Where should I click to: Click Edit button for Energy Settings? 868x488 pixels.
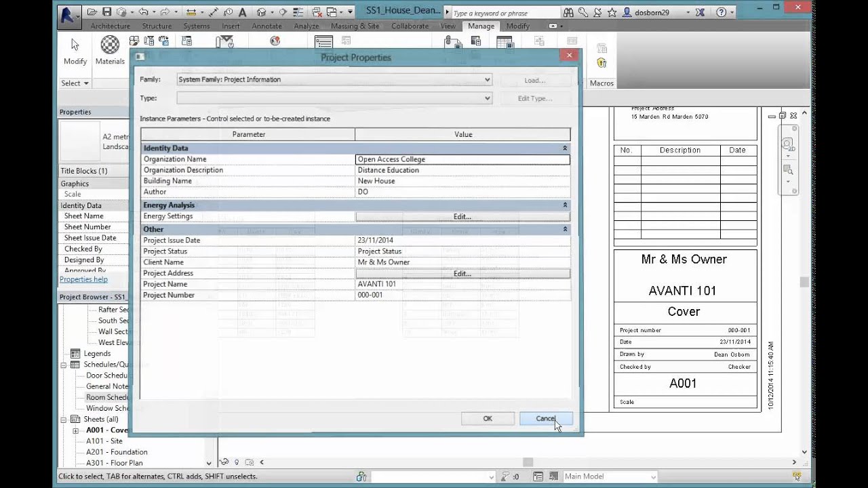pyautogui.click(x=462, y=216)
